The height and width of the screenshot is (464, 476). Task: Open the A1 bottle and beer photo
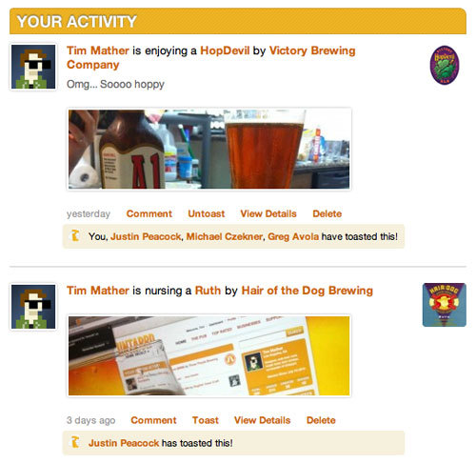click(208, 150)
